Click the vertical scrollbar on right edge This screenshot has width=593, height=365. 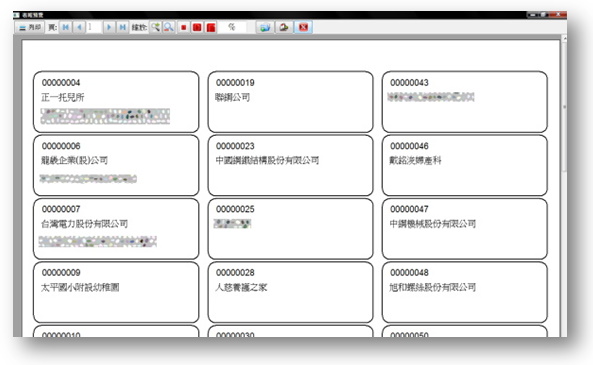(564, 185)
